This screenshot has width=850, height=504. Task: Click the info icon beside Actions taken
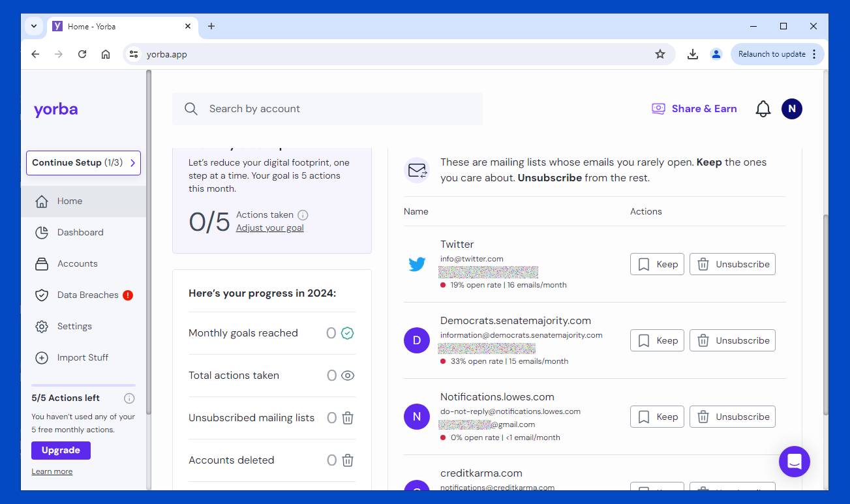click(x=303, y=215)
